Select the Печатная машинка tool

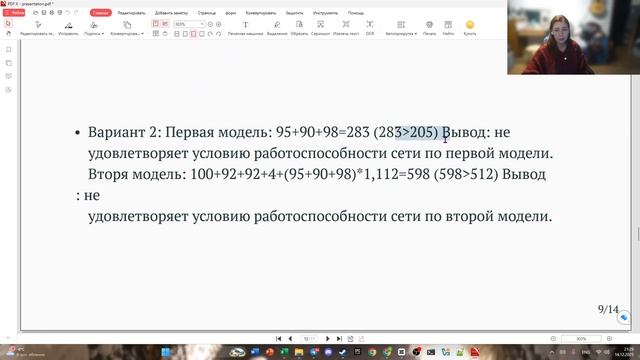coord(245,28)
